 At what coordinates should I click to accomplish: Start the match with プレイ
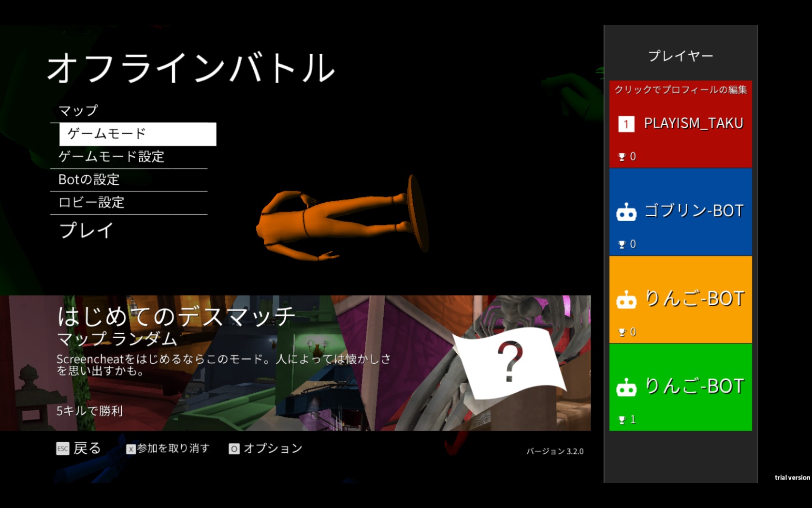(x=87, y=230)
